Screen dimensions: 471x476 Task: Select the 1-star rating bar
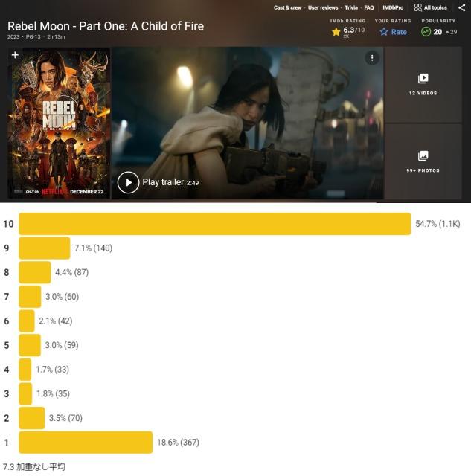[85, 443]
